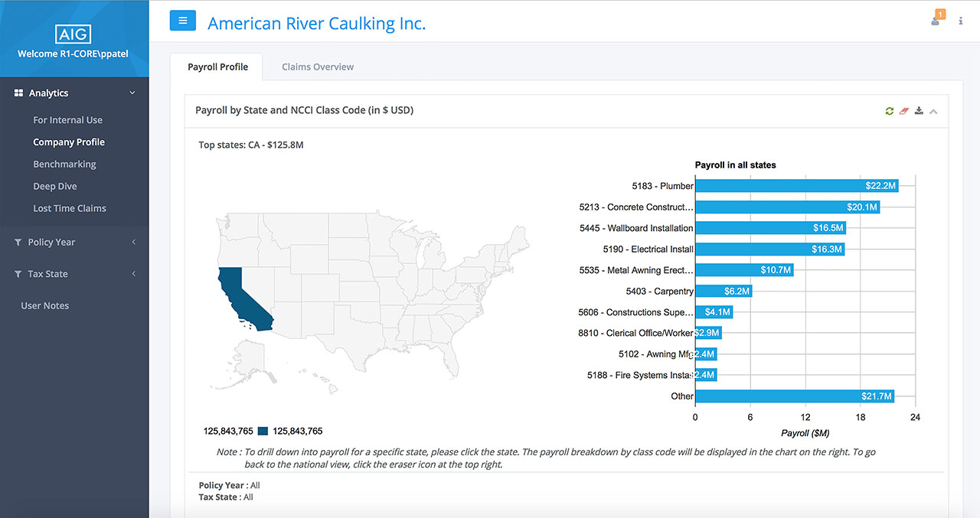Click the Analytics grid icon in the sidebar
Screen dimensions: 980x518
coord(18,93)
